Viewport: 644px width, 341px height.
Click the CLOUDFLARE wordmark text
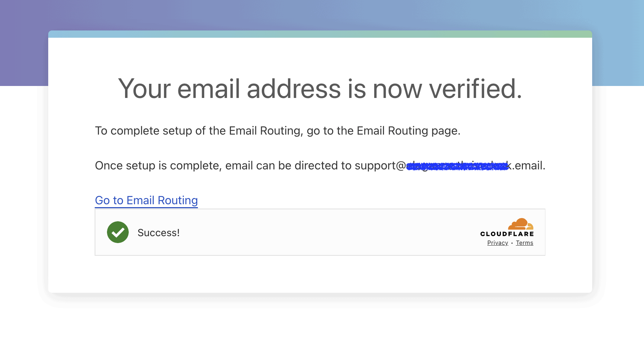click(507, 234)
